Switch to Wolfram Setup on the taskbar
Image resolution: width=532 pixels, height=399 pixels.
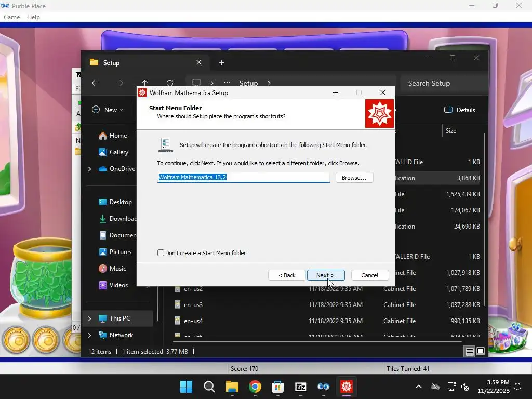[x=347, y=387]
